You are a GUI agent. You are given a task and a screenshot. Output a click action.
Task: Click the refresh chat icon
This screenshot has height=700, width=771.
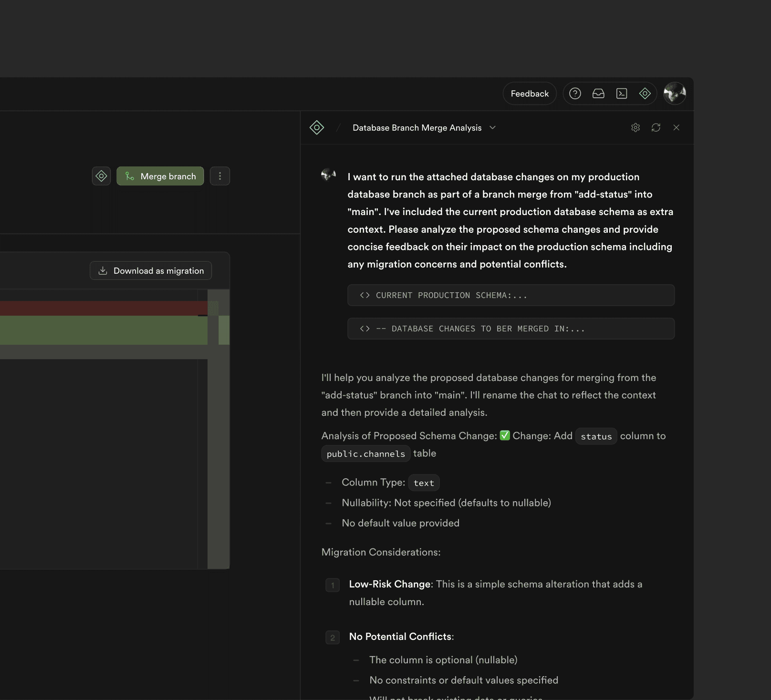[656, 127]
